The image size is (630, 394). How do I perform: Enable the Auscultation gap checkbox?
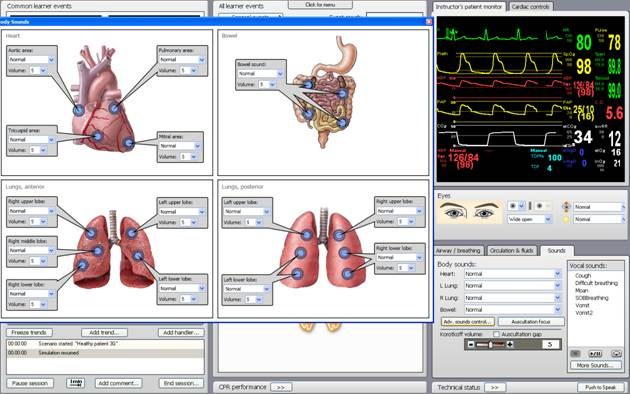click(497, 334)
